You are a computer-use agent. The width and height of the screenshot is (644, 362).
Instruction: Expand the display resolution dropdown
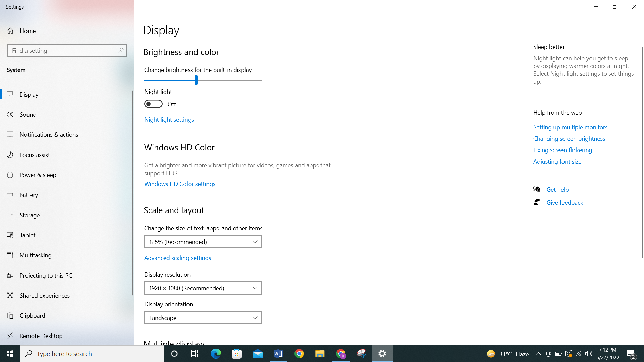(x=202, y=288)
